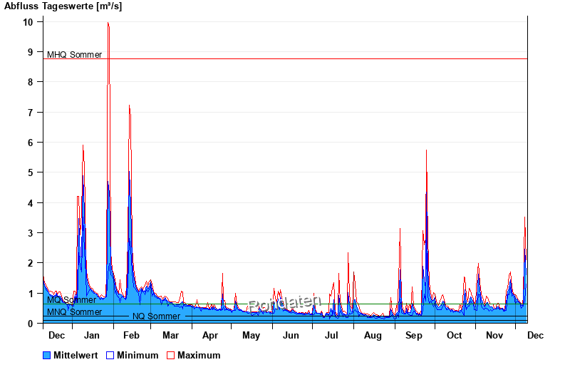The image size is (570, 392).
Task: Click the chart title Abfluss Tageswerte
Action: tap(63, 6)
